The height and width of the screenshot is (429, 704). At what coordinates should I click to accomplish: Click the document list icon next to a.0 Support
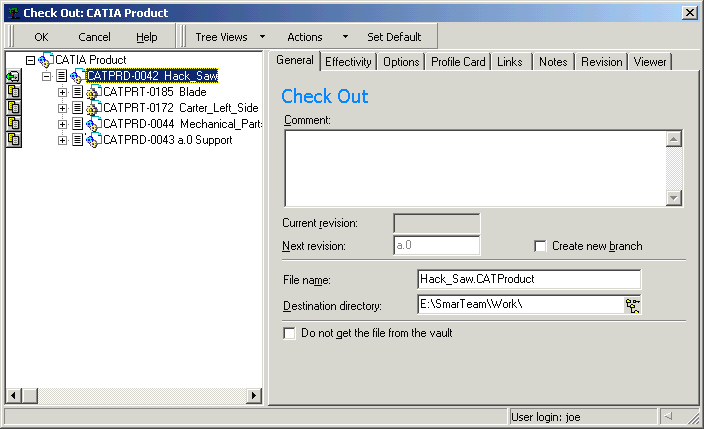click(78, 140)
